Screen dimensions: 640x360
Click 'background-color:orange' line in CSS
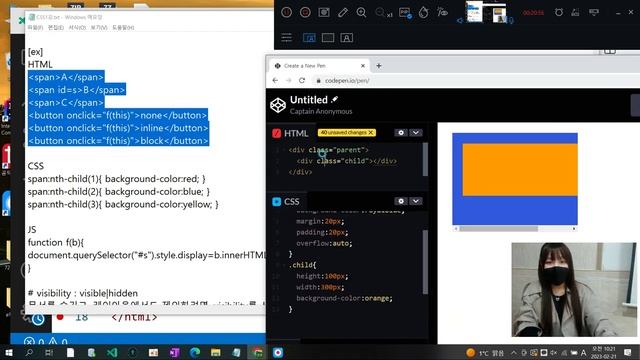click(x=344, y=298)
